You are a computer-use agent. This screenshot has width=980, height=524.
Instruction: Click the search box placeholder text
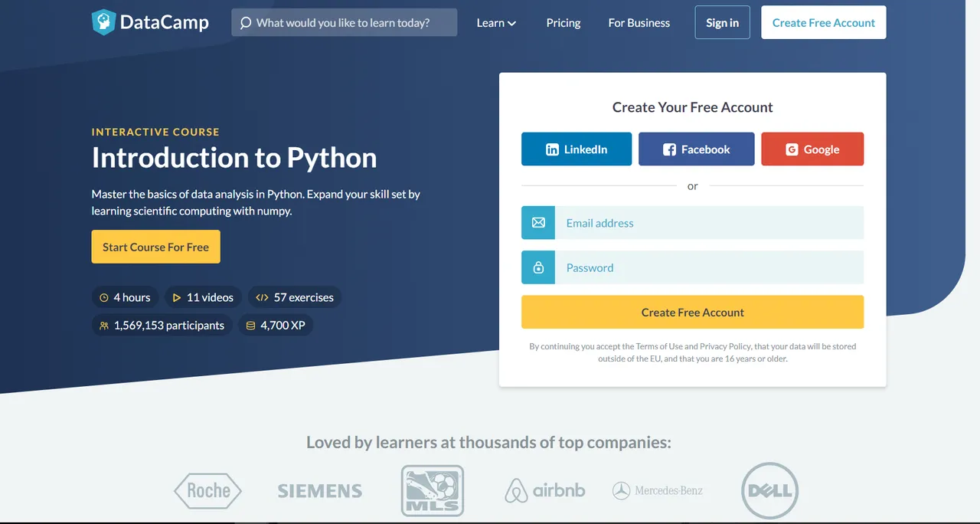(x=343, y=23)
